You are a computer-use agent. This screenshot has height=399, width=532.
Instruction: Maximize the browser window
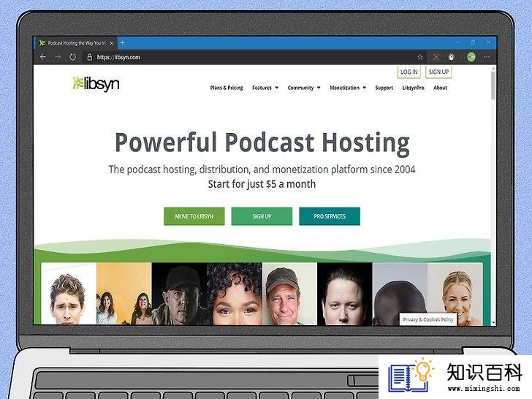point(473,42)
